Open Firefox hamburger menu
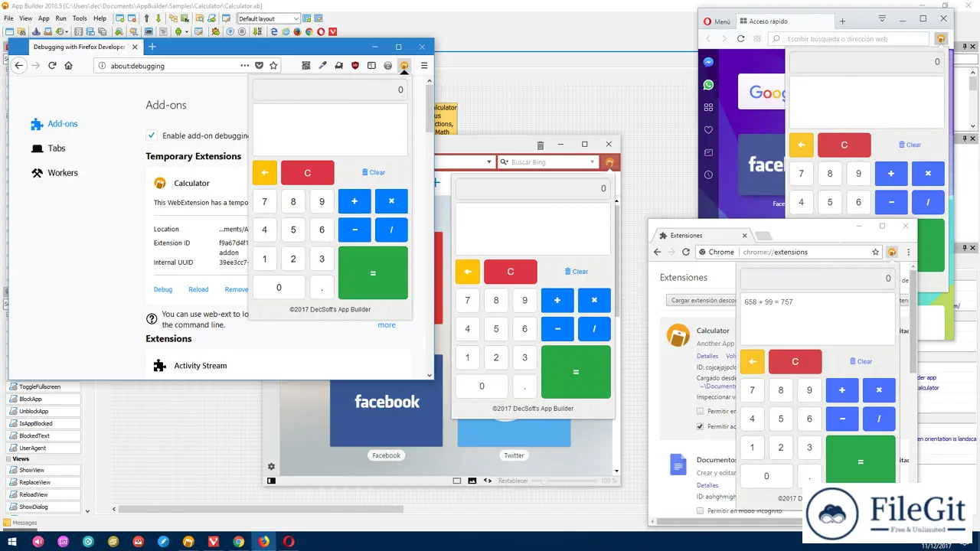This screenshot has height=551, width=980. (424, 66)
